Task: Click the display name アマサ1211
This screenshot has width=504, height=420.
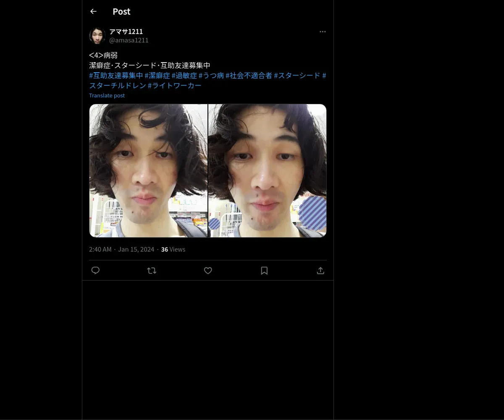Action: click(126, 31)
